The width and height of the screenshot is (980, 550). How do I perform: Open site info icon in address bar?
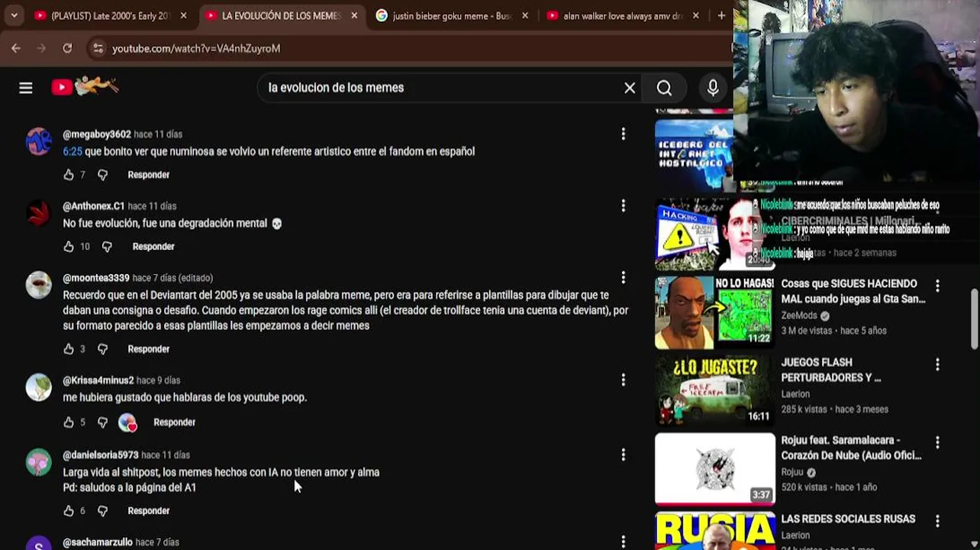(98, 48)
